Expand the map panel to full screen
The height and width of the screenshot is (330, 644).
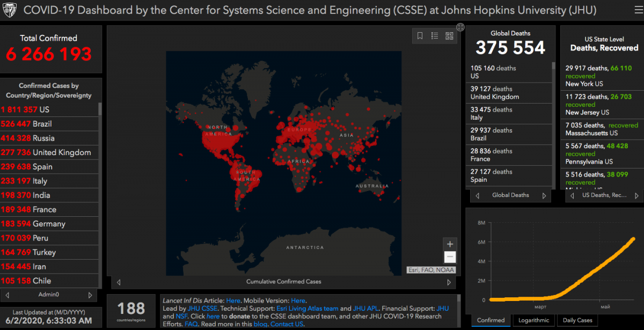460,27
